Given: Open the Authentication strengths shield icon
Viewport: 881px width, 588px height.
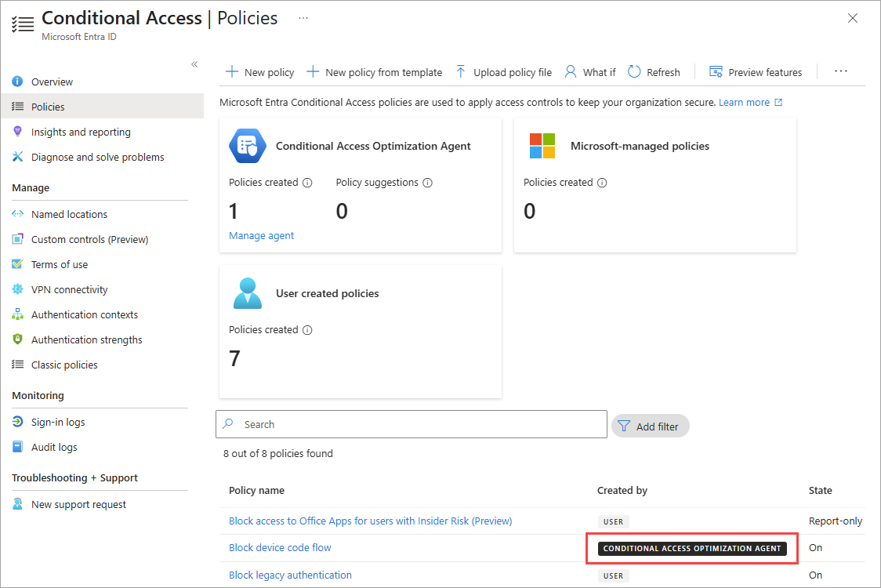Looking at the screenshot, I should [19, 339].
